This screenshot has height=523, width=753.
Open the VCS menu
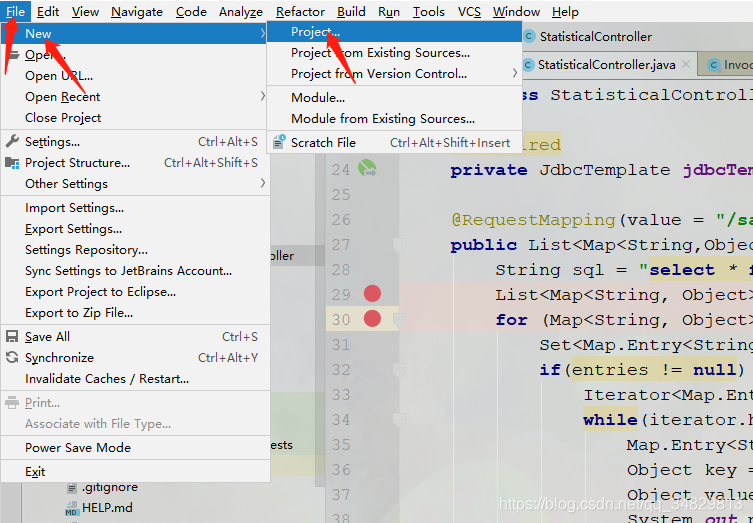pos(469,12)
